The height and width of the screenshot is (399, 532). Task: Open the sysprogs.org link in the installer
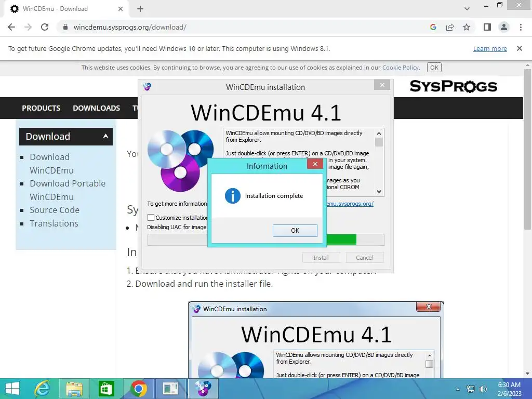[x=350, y=204]
